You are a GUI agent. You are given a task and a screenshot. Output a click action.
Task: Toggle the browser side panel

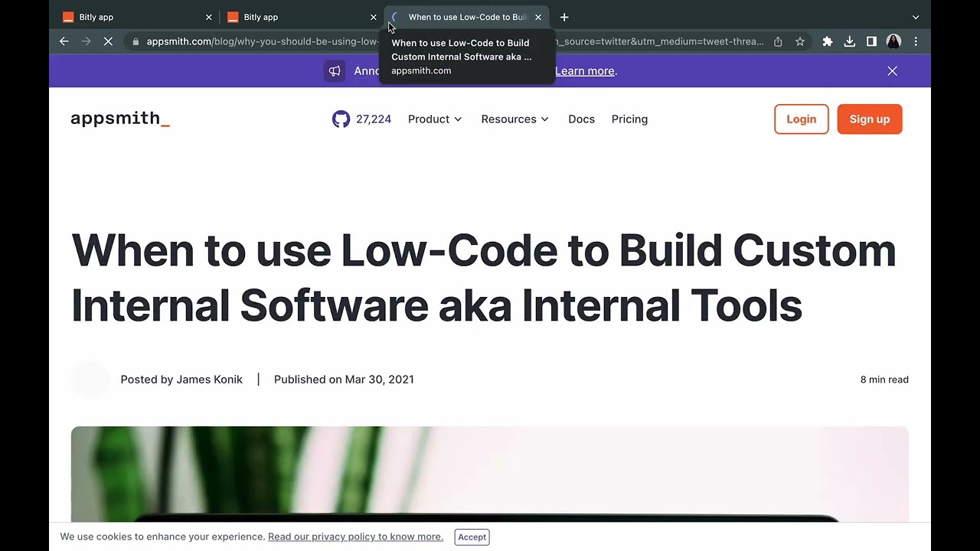[871, 41]
